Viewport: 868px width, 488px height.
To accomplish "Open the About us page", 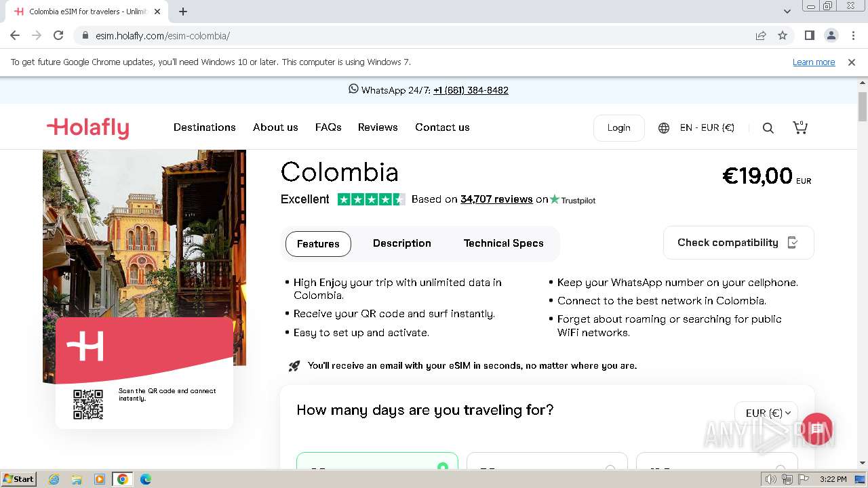I will click(275, 127).
